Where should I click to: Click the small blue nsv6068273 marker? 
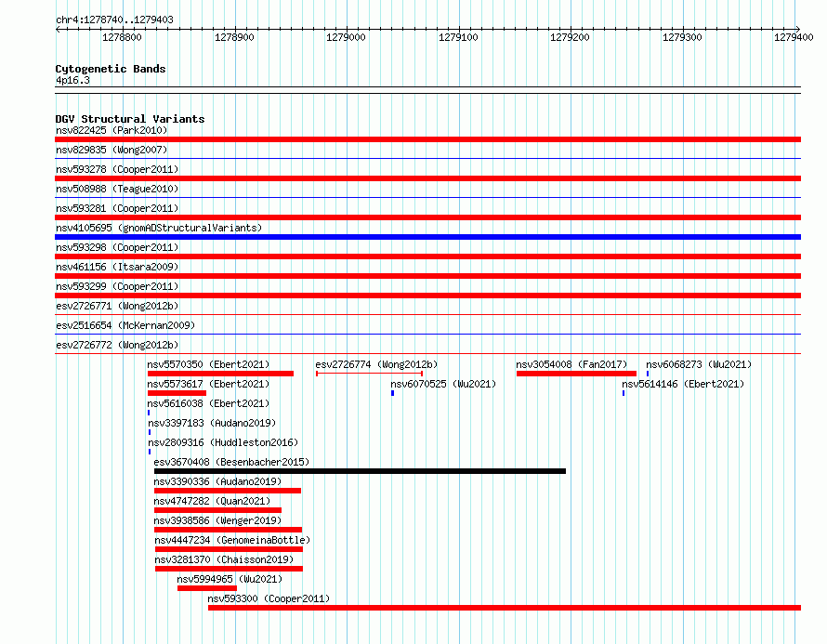coord(648,374)
